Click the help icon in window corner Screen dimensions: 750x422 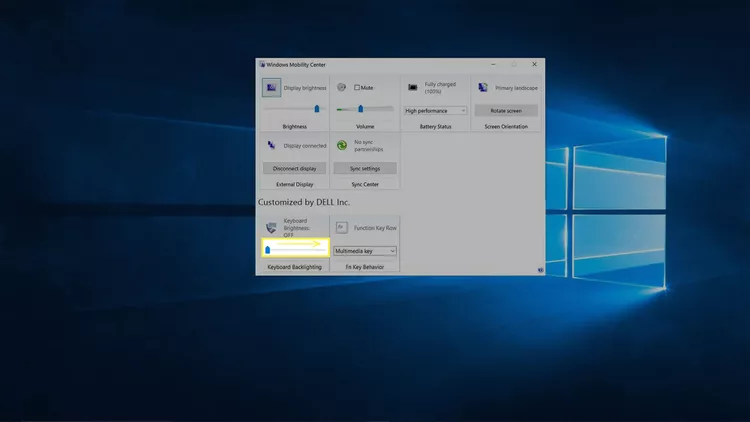[x=540, y=270]
